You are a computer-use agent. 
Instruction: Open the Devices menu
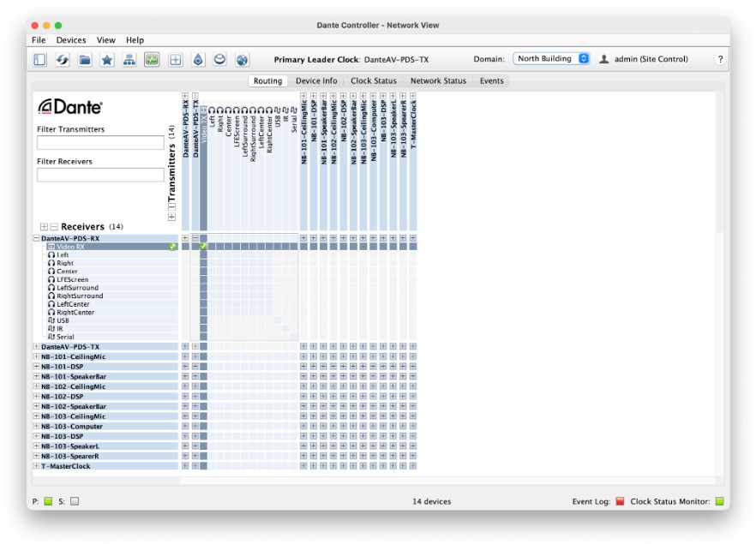tap(71, 40)
